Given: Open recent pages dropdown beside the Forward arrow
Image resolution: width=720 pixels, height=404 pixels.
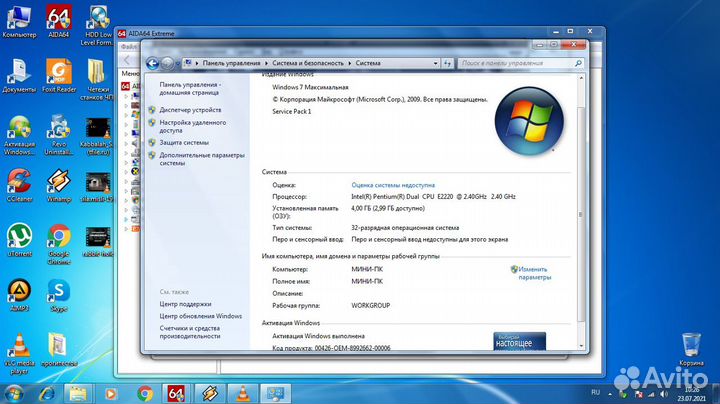Looking at the screenshot, I should (x=178, y=64).
